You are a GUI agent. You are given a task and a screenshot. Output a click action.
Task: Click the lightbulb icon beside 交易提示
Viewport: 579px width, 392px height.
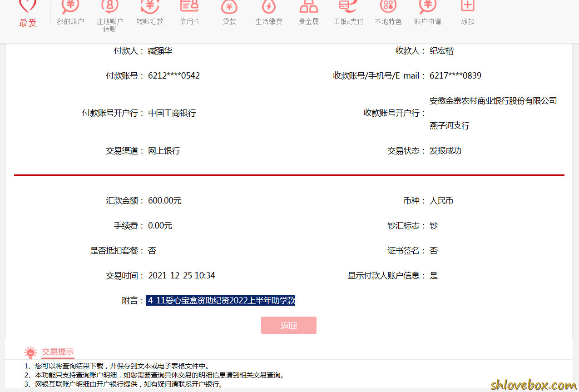coord(30,352)
